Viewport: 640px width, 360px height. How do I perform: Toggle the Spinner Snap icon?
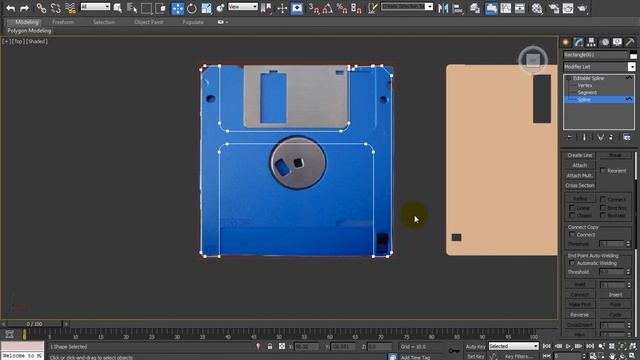click(x=356, y=8)
